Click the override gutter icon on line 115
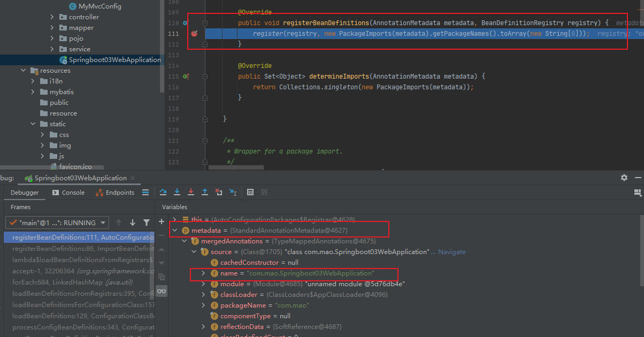Image resolution: width=644 pixels, height=337 pixels. click(186, 76)
